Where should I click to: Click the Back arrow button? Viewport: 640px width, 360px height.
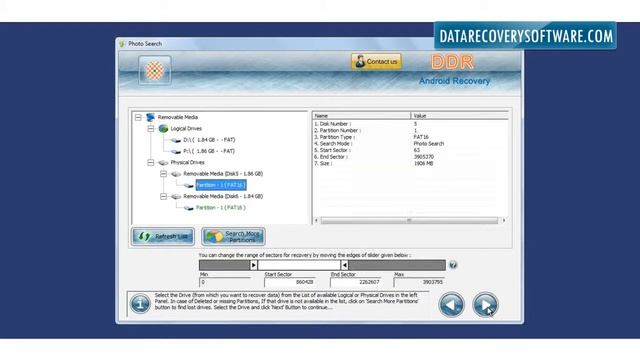click(x=451, y=304)
